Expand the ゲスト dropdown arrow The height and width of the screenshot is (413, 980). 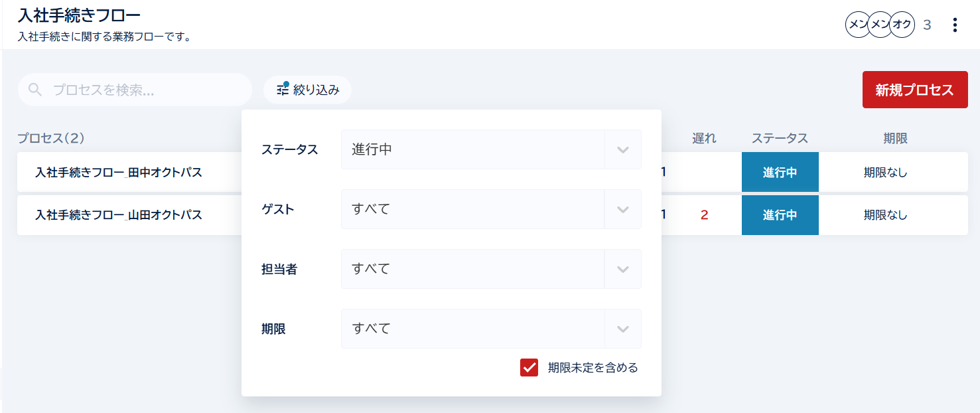[x=622, y=209]
